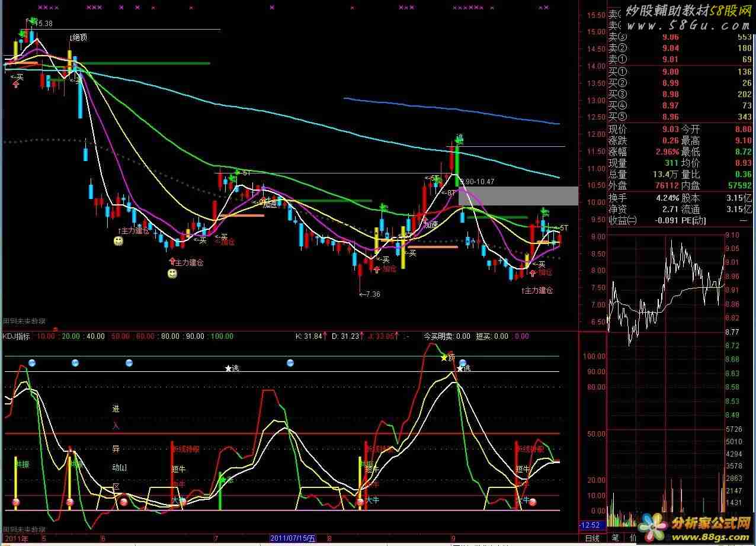The height and width of the screenshot is (546, 756).
Task: Click the 最高 9.10 value
Action: coord(744,140)
